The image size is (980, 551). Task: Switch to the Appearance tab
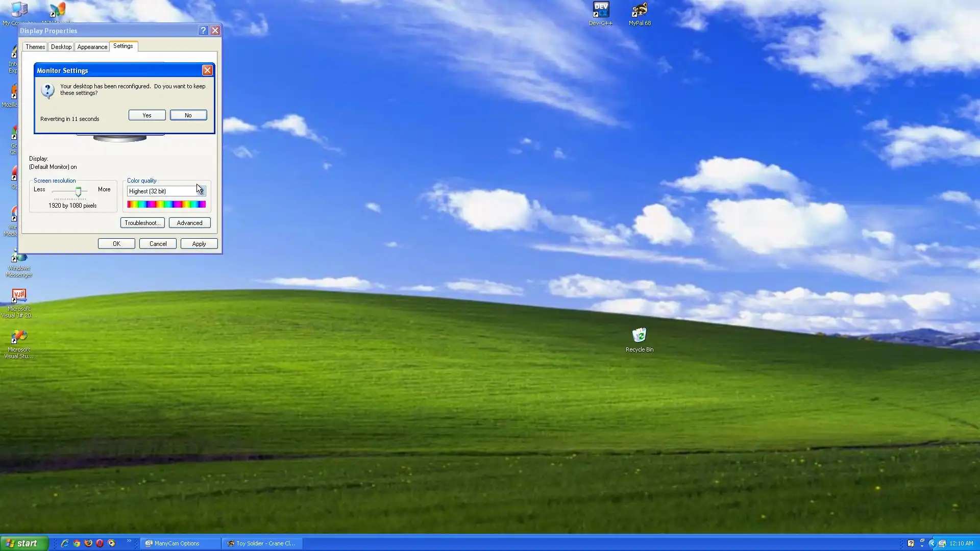[92, 47]
